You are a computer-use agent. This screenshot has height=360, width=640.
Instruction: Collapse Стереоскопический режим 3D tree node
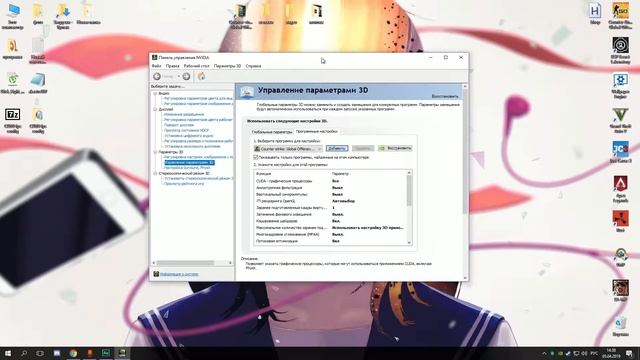click(x=155, y=173)
